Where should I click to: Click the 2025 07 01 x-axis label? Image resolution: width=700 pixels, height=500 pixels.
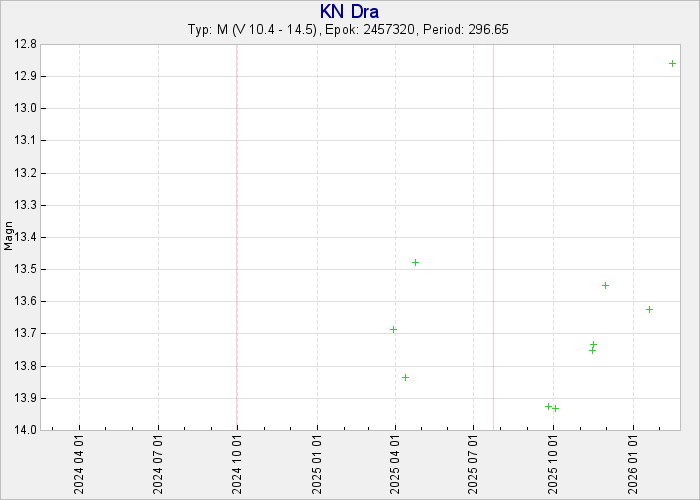(x=474, y=464)
